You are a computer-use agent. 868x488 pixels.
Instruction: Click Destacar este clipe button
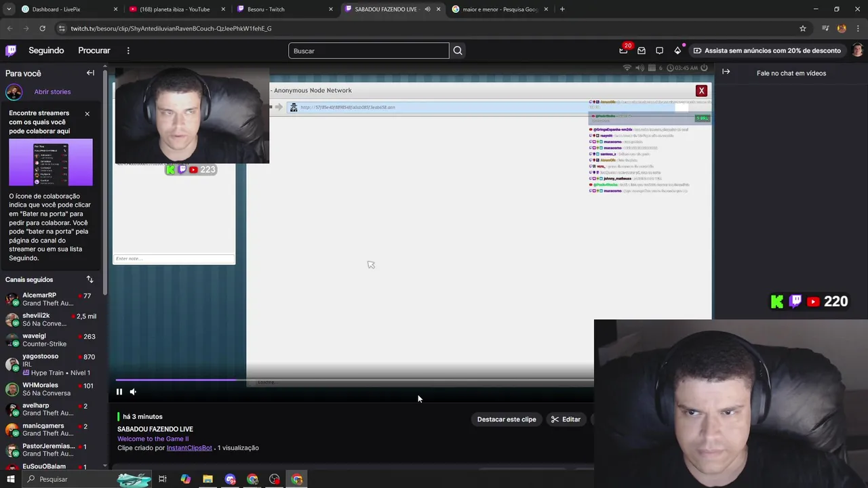(507, 420)
